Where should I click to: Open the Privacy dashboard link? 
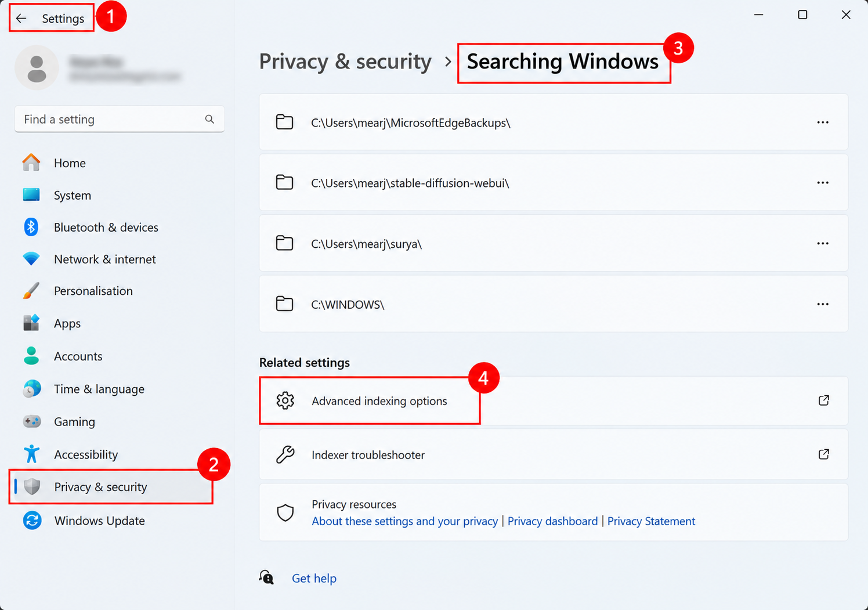552,521
